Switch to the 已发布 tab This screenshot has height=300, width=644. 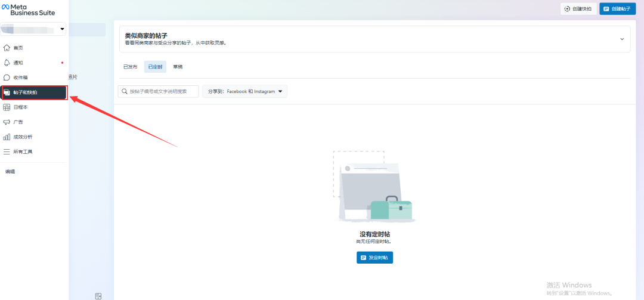130,67
